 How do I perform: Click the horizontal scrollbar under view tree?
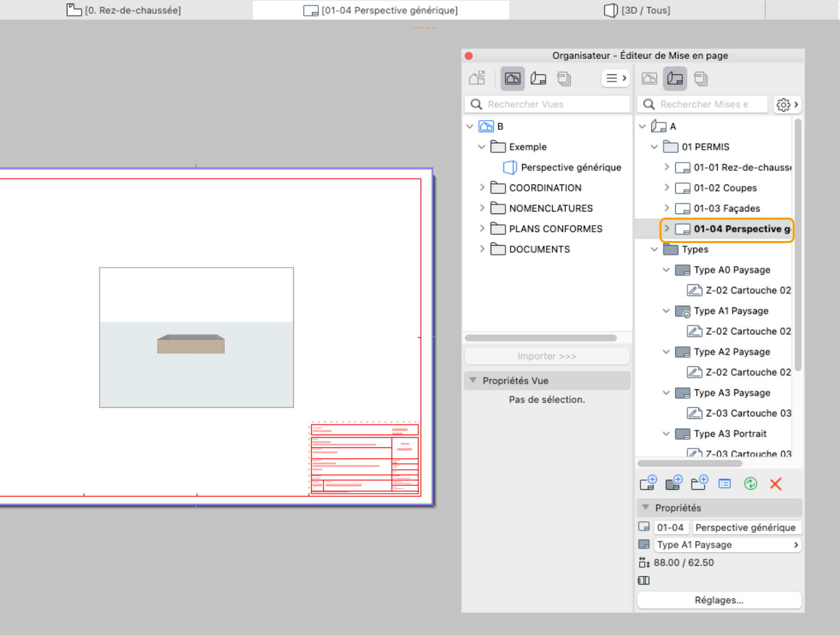[541, 338]
